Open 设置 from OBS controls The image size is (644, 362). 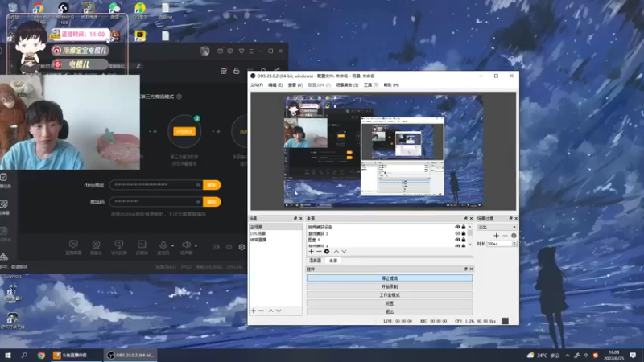tap(390, 303)
